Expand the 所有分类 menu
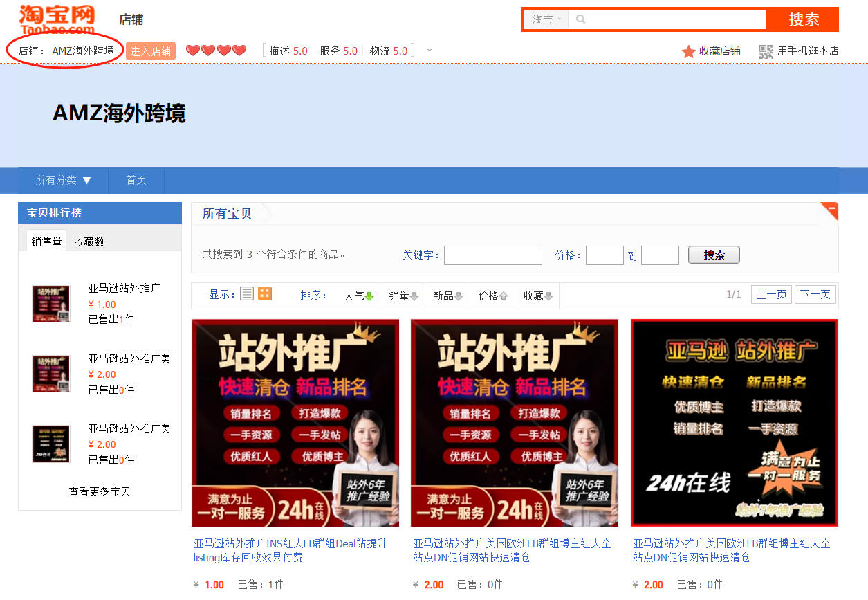The image size is (868, 600). [x=64, y=180]
